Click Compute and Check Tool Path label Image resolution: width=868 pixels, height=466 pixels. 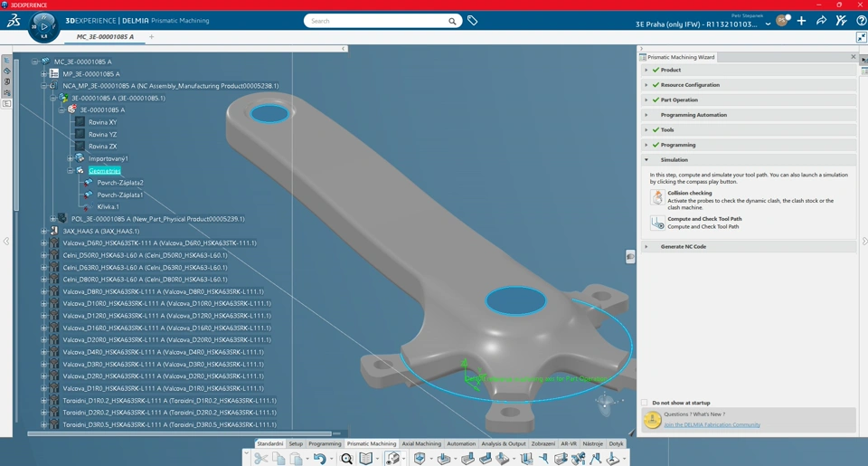click(x=704, y=219)
